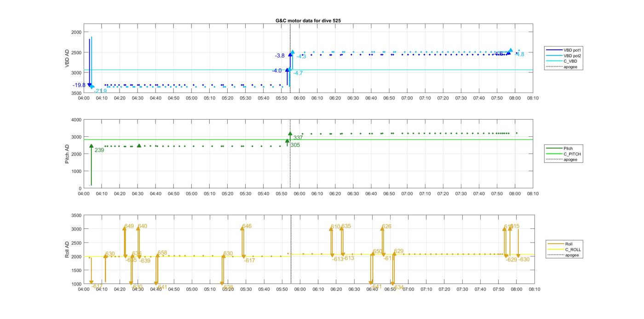Click the '-4.7' VBD data label

coord(298,73)
